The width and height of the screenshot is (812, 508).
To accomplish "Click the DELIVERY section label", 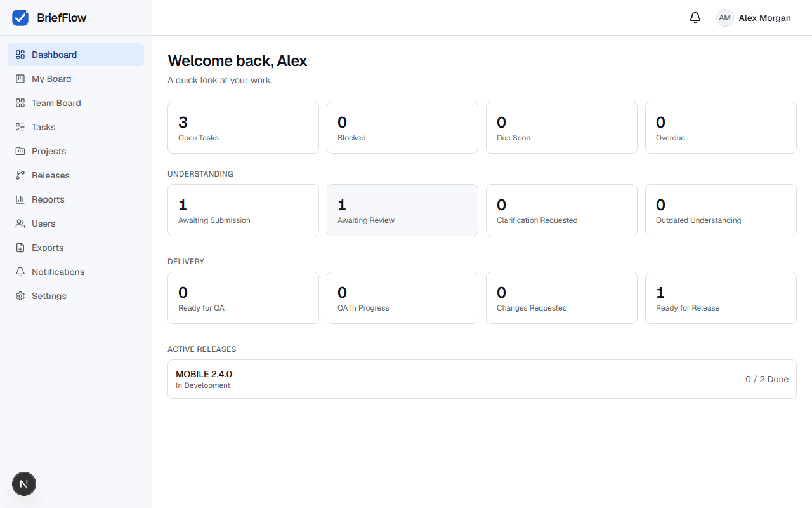I will click(186, 262).
